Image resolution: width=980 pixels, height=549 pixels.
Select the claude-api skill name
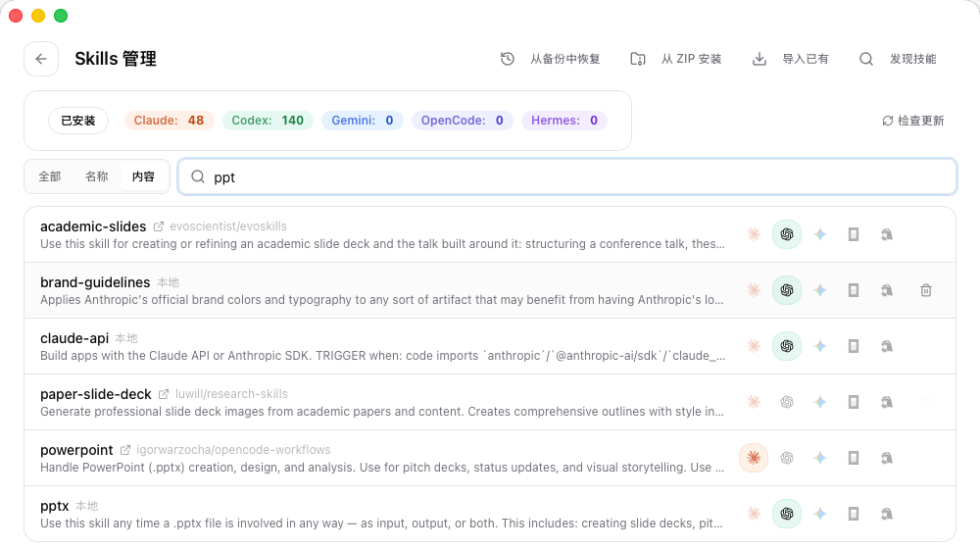point(74,338)
